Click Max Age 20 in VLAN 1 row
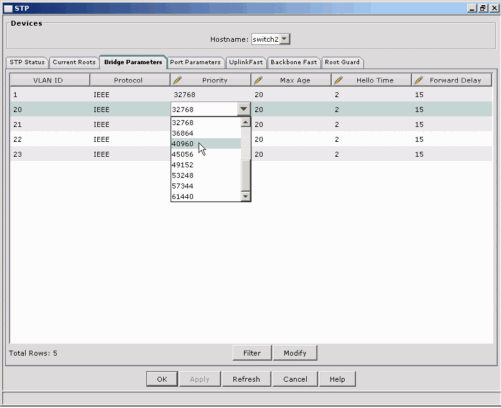501x408 pixels. pyautogui.click(x=259, y=95)
